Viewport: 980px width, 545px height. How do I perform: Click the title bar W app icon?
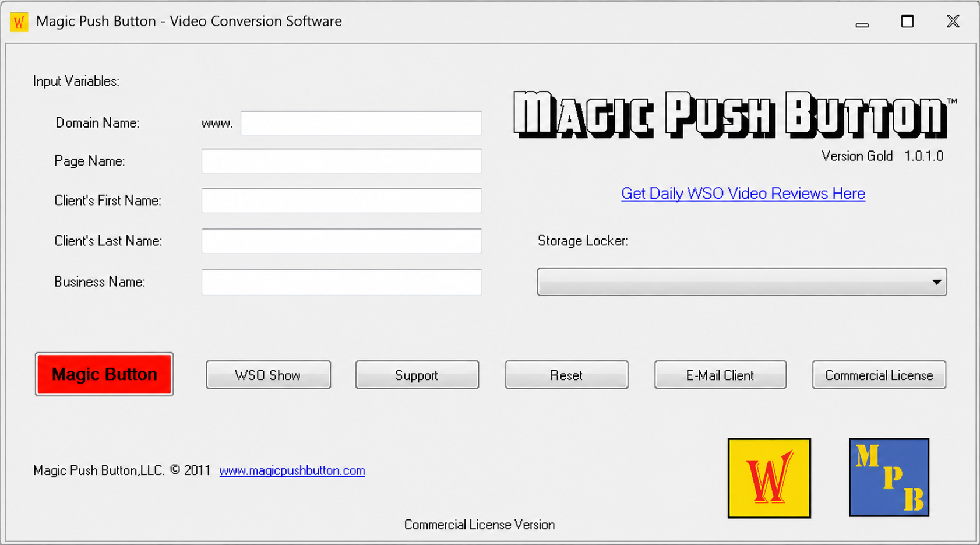19,22
